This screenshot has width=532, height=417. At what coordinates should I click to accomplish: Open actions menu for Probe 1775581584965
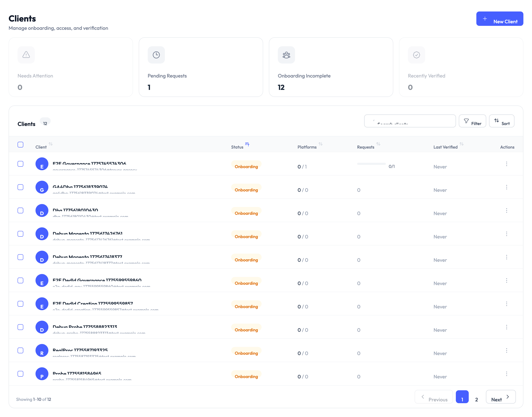click(x=507, y=374)
